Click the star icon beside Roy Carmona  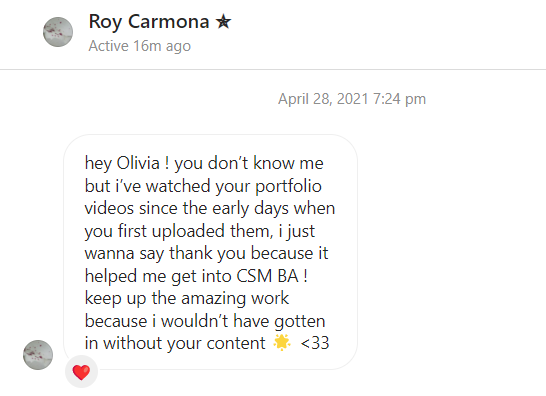tap(223, 22)
